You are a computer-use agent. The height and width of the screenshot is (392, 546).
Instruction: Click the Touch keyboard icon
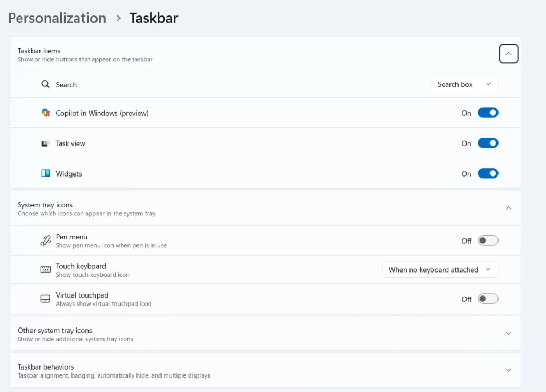pos(45,269)
